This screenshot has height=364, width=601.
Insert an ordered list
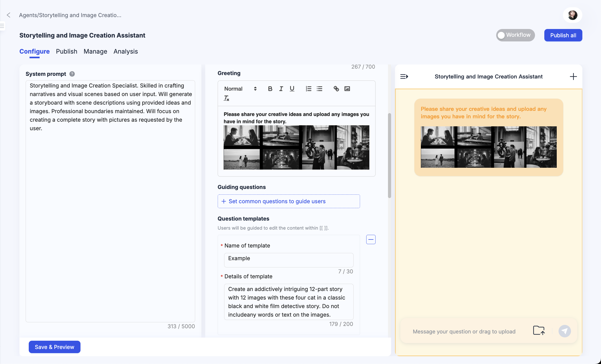[x=309, y=89]
